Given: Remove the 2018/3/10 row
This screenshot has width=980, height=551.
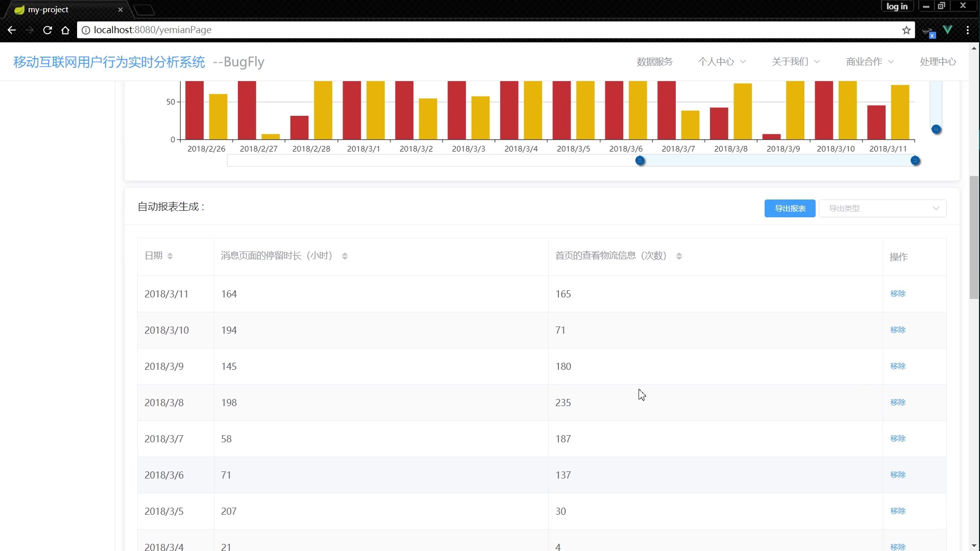Looking at the screenshot, I should 898,330.
